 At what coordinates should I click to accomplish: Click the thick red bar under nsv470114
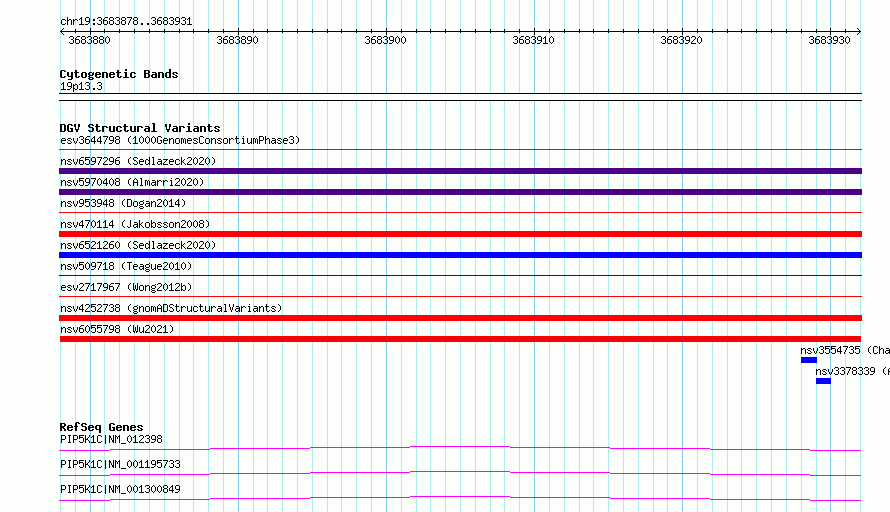click(x=460, y=234)
